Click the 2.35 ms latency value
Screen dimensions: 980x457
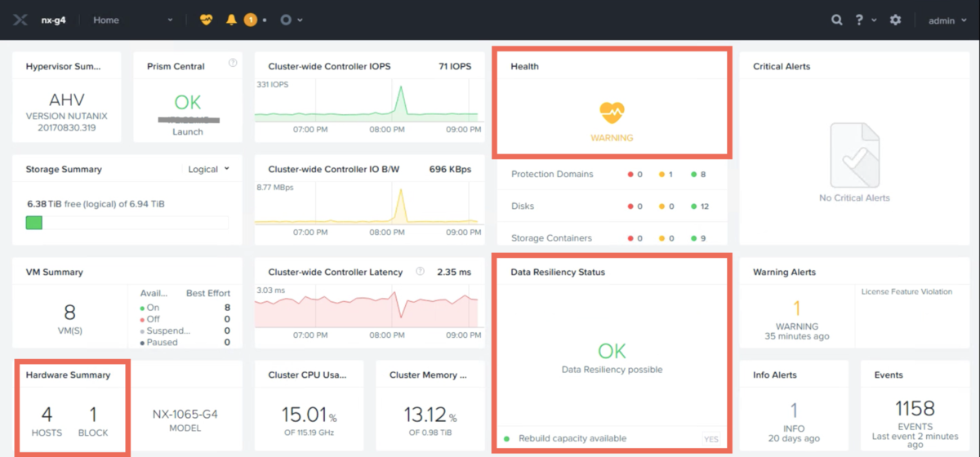454,272
